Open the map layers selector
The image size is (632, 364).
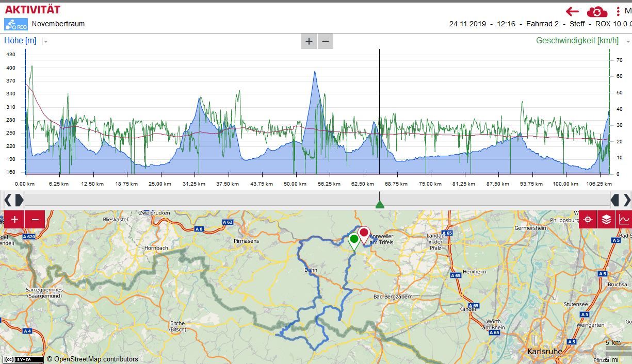pyautogui.click(x=606, y=219)
